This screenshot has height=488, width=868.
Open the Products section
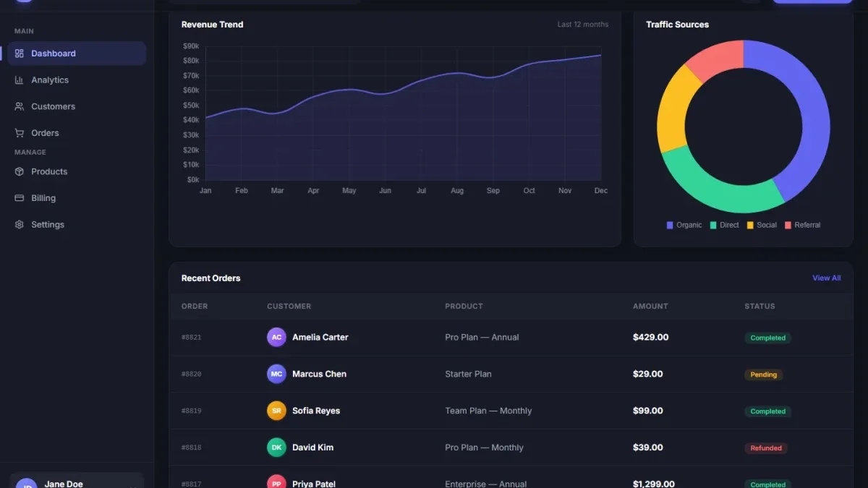pyautogui.click(x=77, y=171)
